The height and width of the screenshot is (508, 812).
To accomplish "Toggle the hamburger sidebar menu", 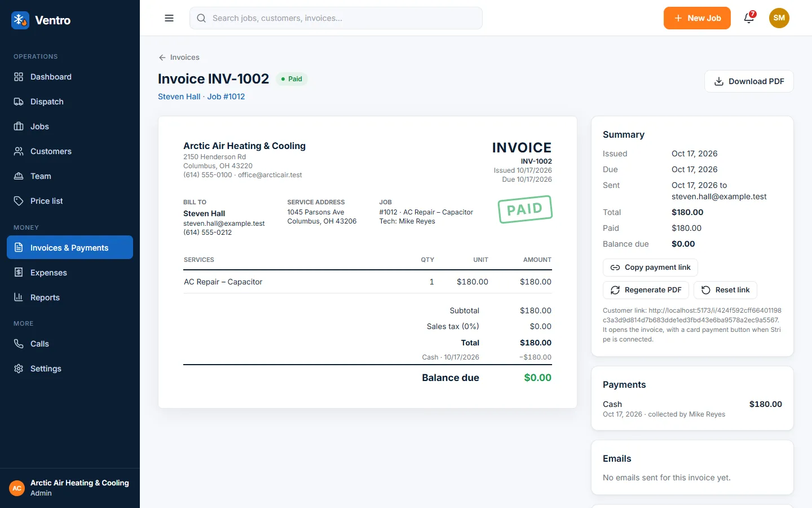I will pos(169,18).
